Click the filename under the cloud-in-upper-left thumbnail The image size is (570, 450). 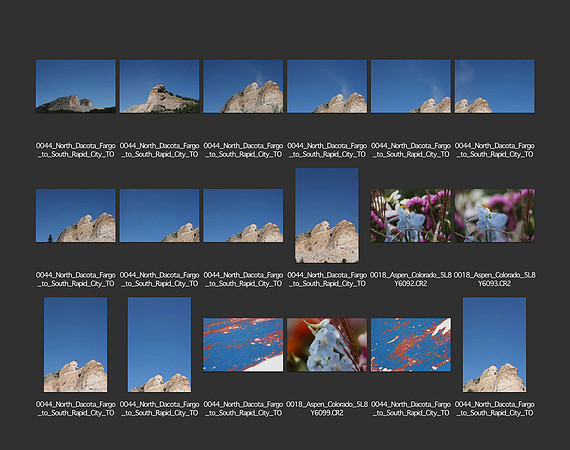pos(494,150)
